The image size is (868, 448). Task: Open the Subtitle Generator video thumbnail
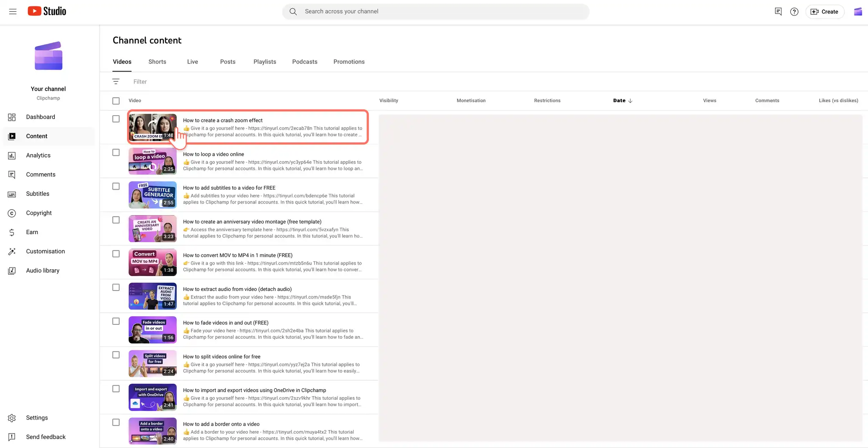153,195
